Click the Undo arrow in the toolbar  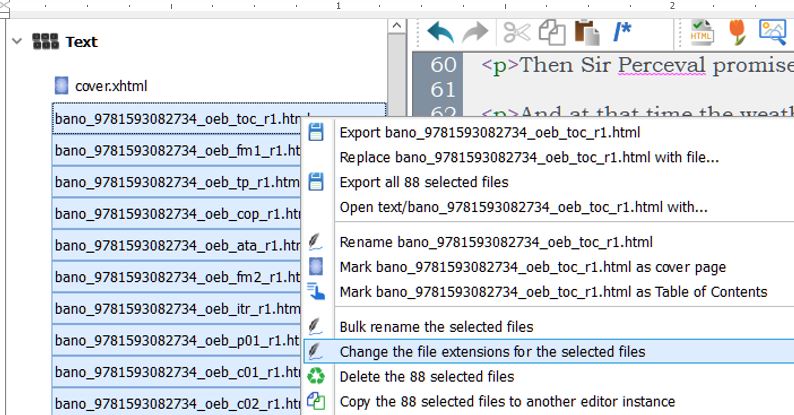pos(440,33)
